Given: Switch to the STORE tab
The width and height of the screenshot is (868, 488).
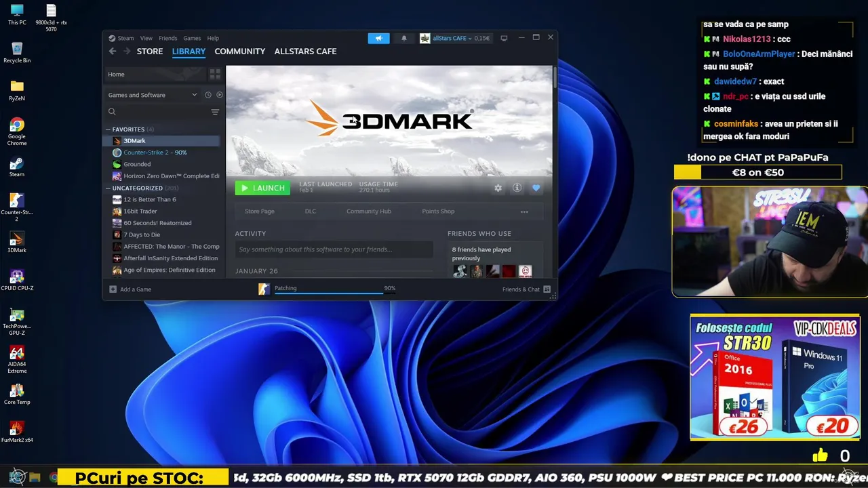Looking at the screenshot, I should click(x=150, y=52).
